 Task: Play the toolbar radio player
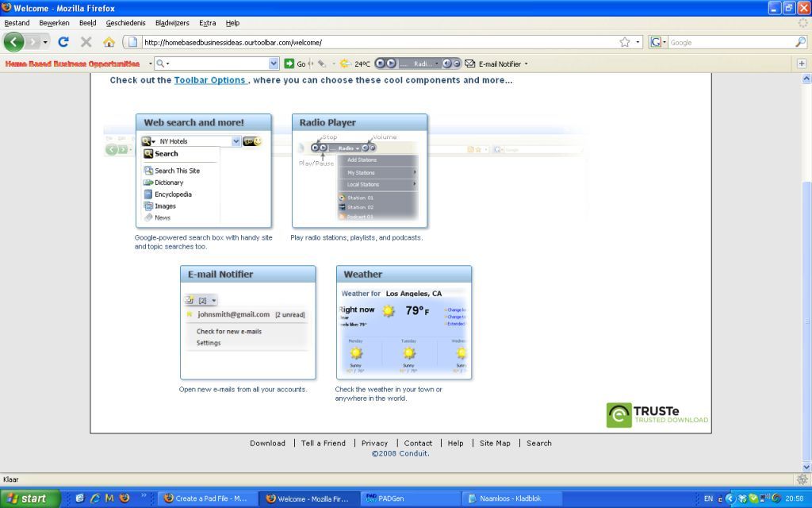[x=392, y=63]
